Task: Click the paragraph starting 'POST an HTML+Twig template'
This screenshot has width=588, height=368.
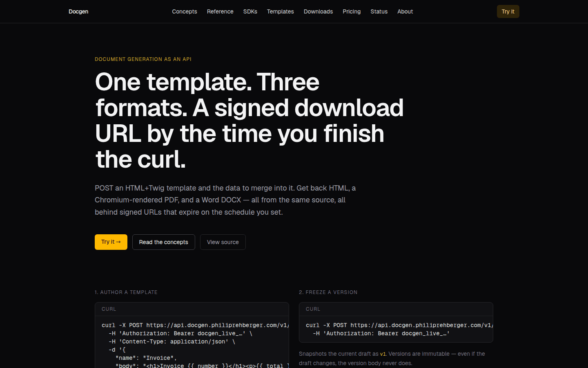Action: pyautogui.click(x=225, y=200)
